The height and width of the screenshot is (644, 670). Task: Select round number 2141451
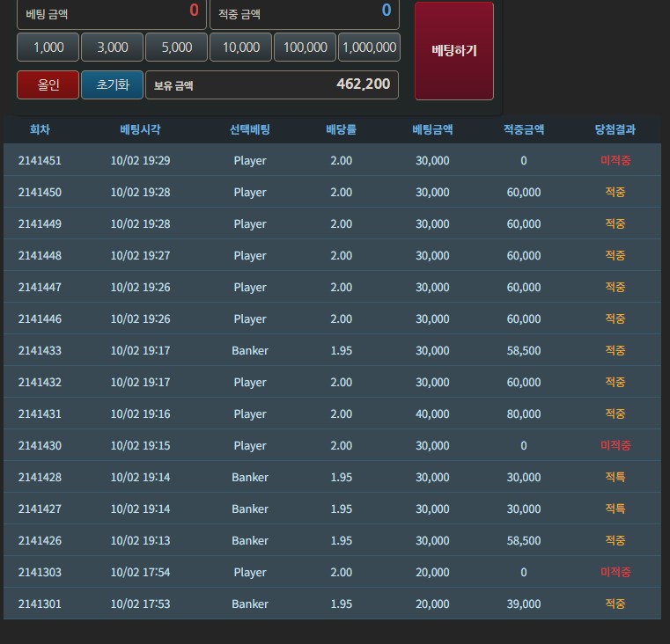coord(40,161)
